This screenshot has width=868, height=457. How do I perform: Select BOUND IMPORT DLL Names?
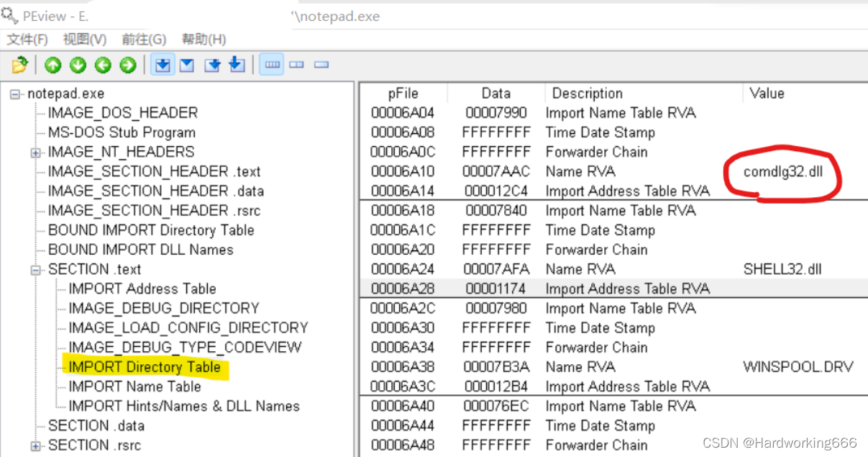140,249
